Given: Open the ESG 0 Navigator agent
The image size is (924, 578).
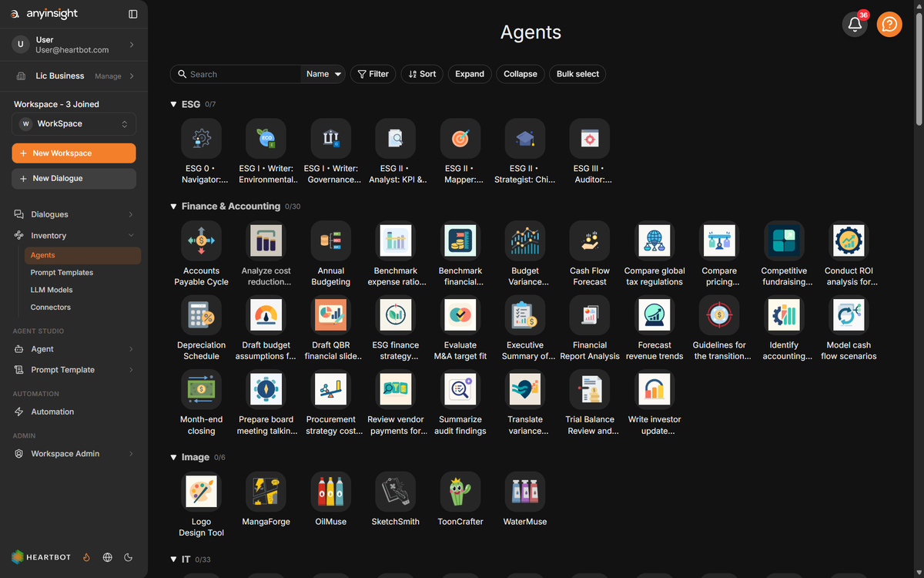Looking at the screenshot, I should (201, 139).
